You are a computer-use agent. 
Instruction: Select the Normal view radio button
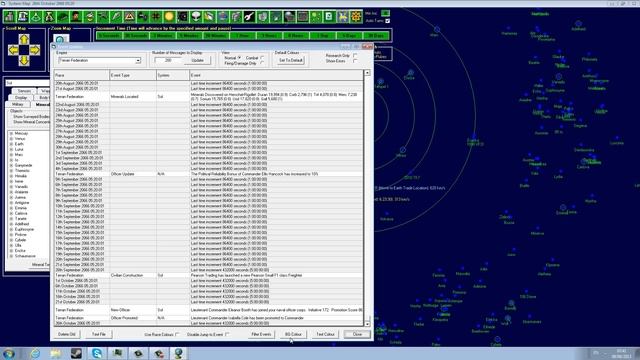239,58
